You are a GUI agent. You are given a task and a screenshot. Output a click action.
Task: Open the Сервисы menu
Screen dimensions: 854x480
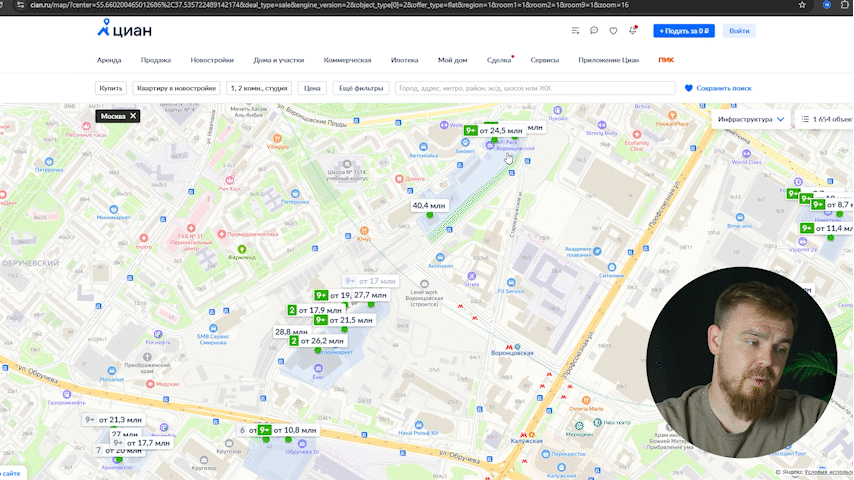pyautogui.click(x=545, y=60)
